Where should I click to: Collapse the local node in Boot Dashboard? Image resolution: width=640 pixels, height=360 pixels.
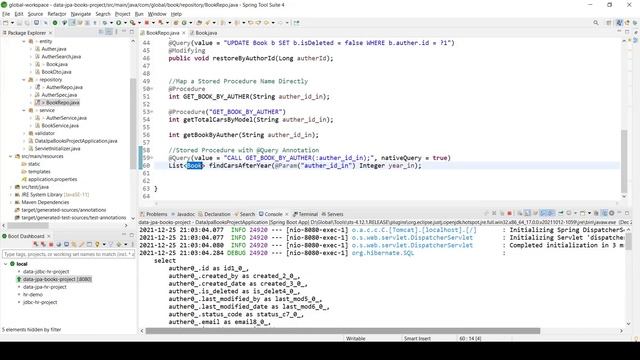point(5,264)
